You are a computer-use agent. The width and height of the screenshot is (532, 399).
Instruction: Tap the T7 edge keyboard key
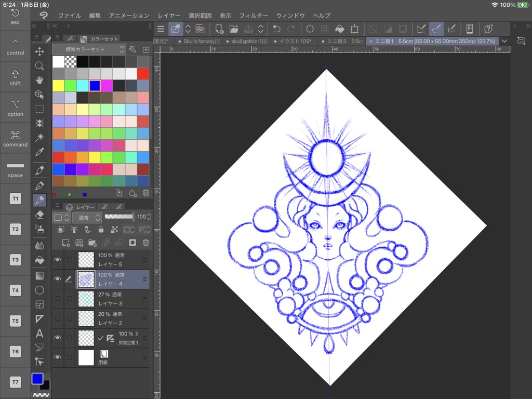[15, 382]
